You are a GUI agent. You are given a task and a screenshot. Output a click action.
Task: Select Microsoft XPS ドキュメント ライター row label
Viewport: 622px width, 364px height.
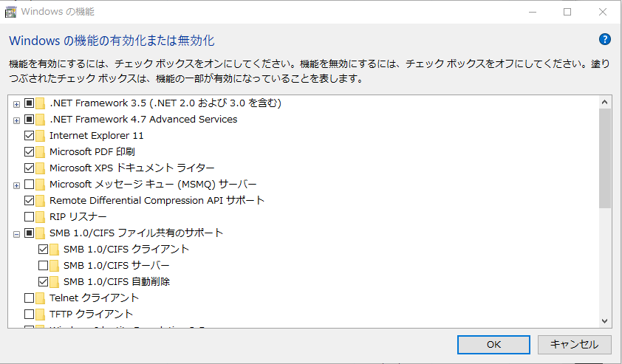[x=132, y=168]
